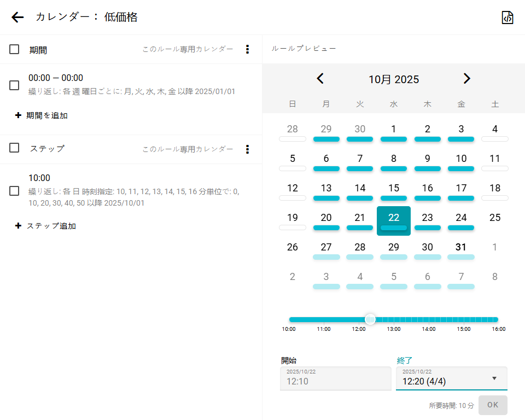Image resolution: width=525 pixels, height=420 pixels.
Task: Click the plus icon for ステップ追加
Action: point(18,226)
